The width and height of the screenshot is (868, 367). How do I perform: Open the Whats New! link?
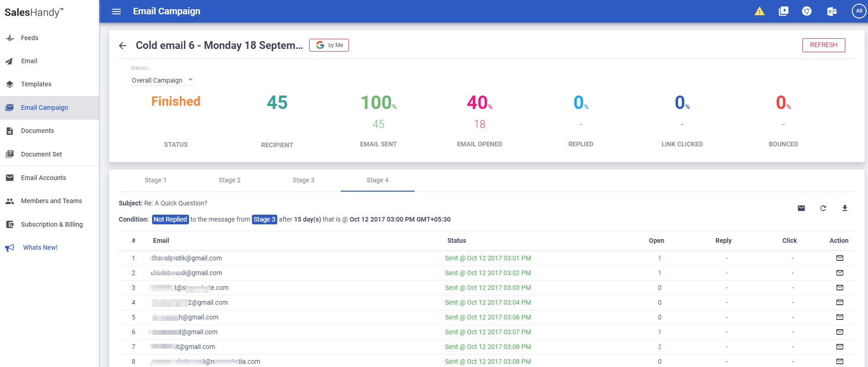pos(40,247)
